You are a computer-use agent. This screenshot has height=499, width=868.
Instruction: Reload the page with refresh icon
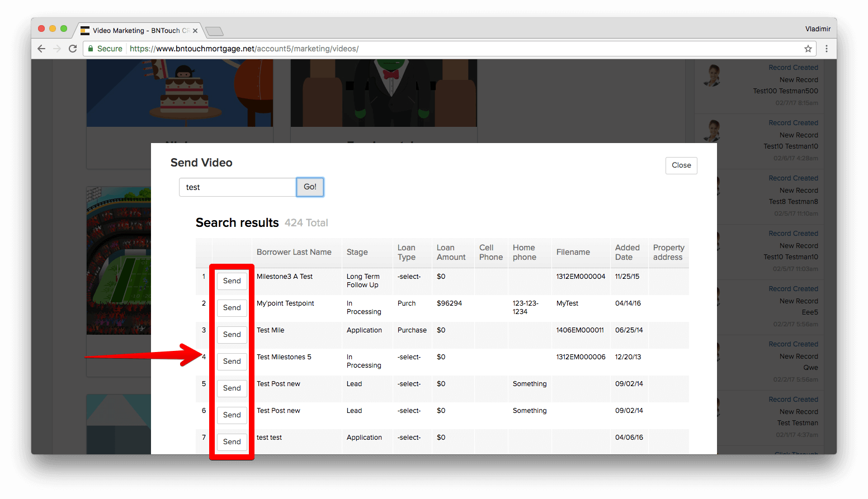pos(73,49)
